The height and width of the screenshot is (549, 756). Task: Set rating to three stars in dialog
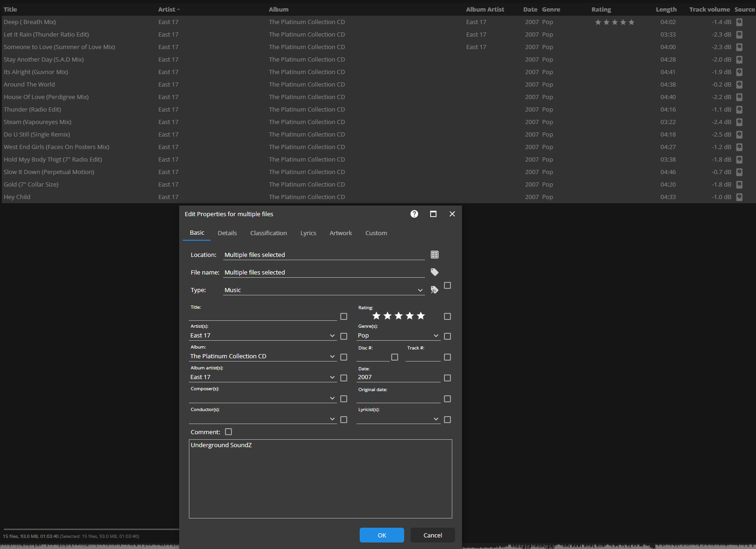coord(399,316)
